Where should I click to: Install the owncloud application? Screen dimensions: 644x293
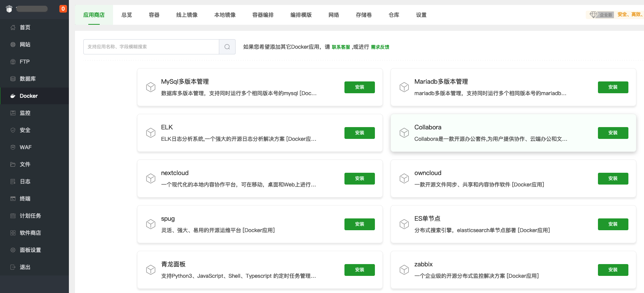click(x=613, y=178)
